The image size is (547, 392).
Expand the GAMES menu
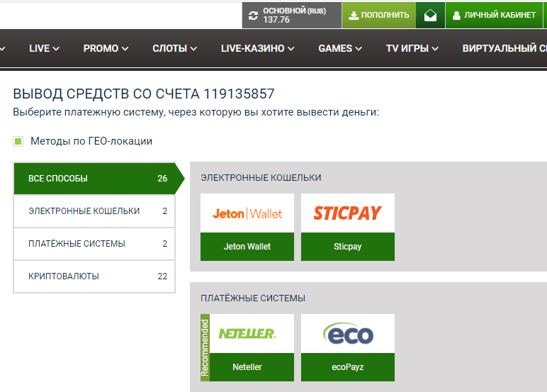[x=340, y=48]
